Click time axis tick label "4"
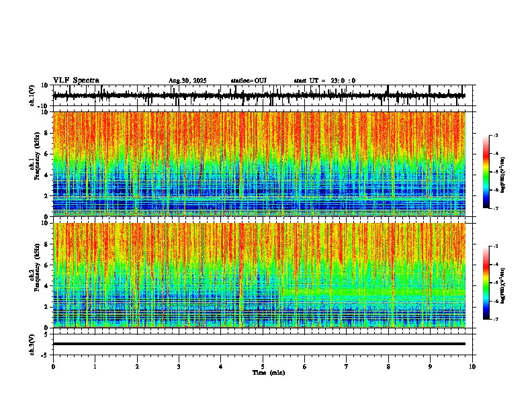Screen dimensions: 532x411 click(221, 367)
